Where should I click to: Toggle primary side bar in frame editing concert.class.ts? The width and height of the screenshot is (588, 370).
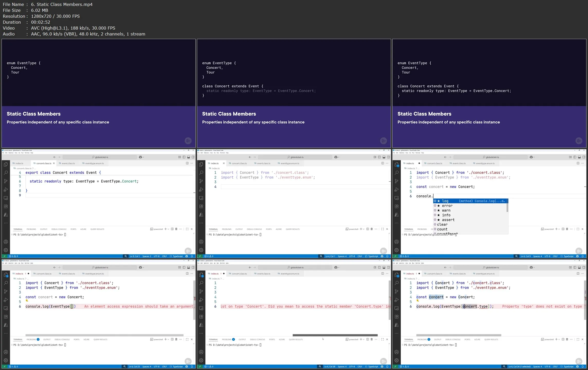pyautogui.click(x=184, y=157)
